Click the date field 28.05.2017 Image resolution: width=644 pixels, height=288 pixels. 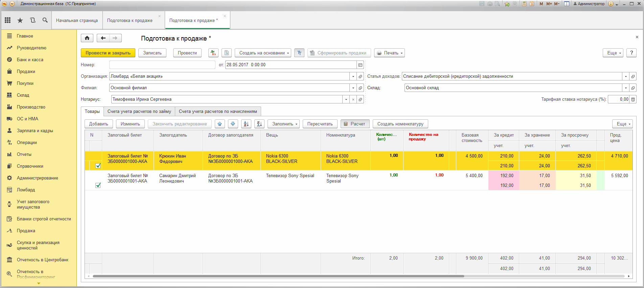click(291, 65)
